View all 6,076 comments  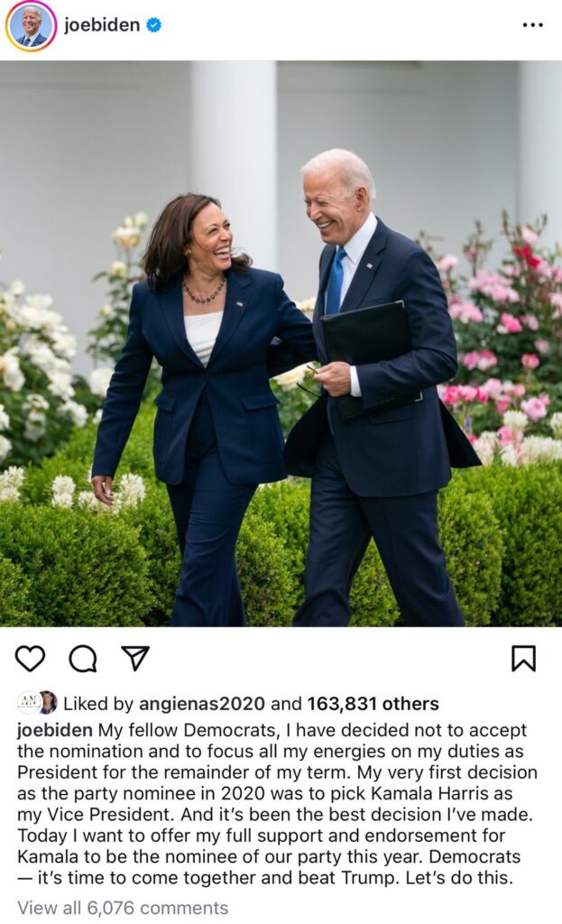click(x=123, y=908)
